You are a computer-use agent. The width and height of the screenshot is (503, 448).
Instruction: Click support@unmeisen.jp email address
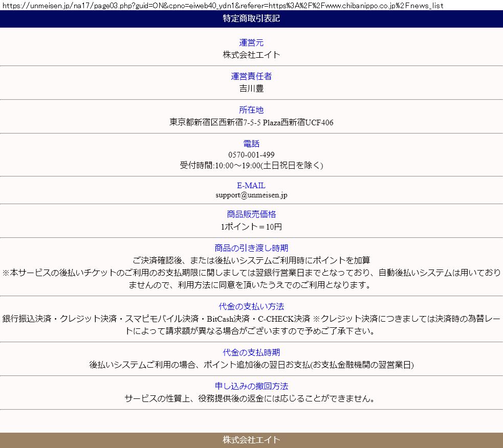click(x=251, y=195)
